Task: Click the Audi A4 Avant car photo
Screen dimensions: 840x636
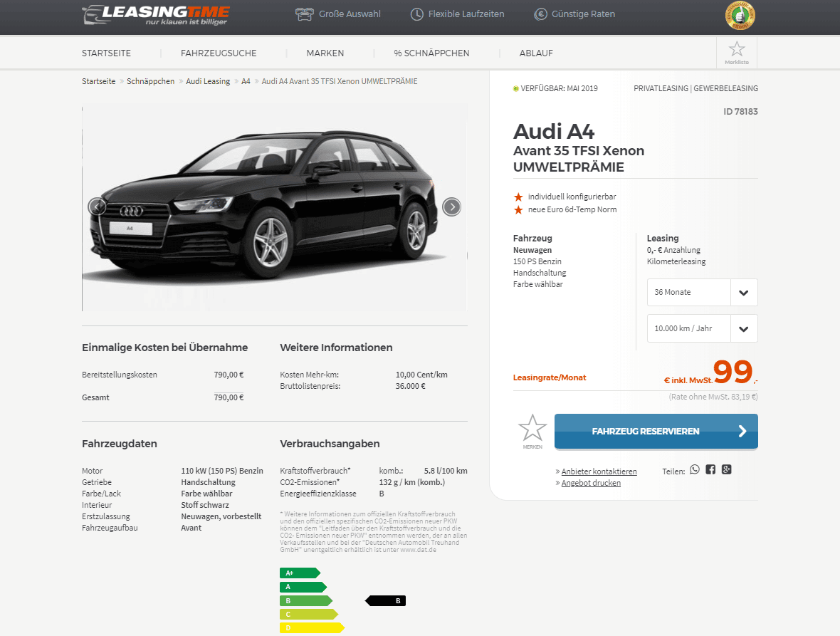Action: (274, 207)
